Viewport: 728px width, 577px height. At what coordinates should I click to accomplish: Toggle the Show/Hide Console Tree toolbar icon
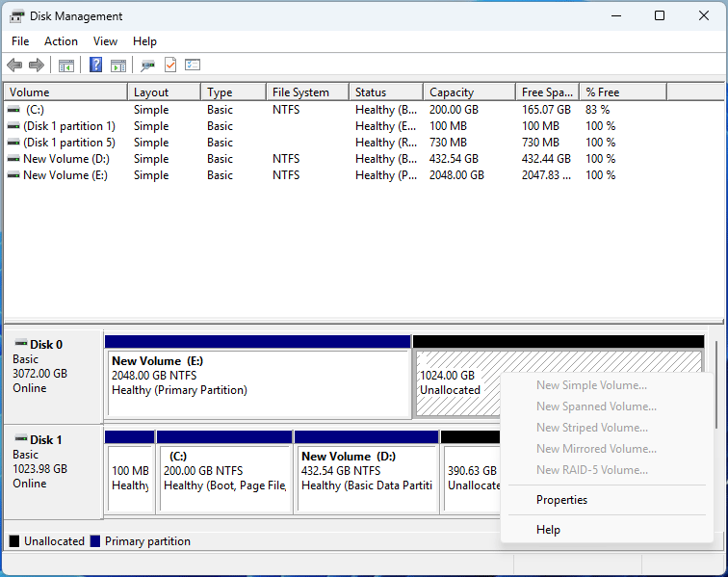pos(66,66)
